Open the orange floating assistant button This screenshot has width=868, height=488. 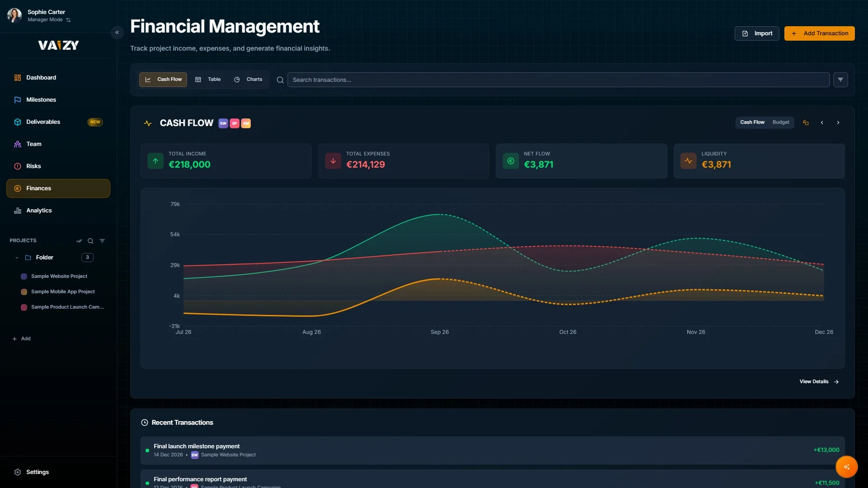846,467
